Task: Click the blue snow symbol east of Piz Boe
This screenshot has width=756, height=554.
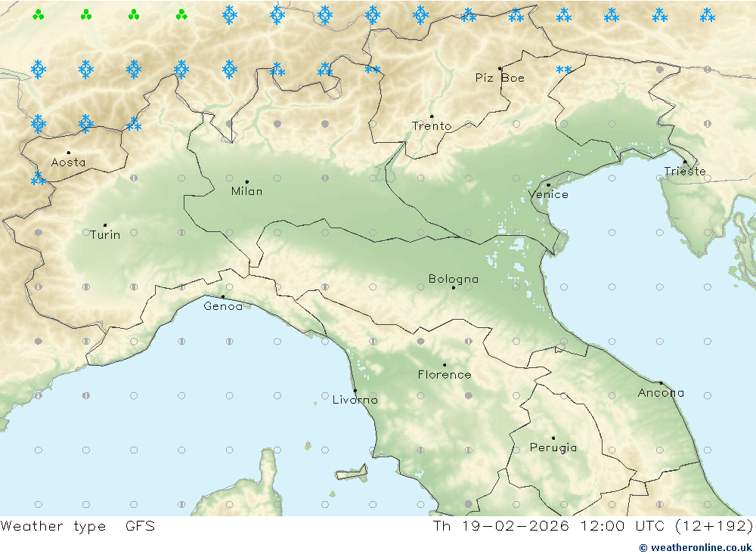Action: click(564, 70)
